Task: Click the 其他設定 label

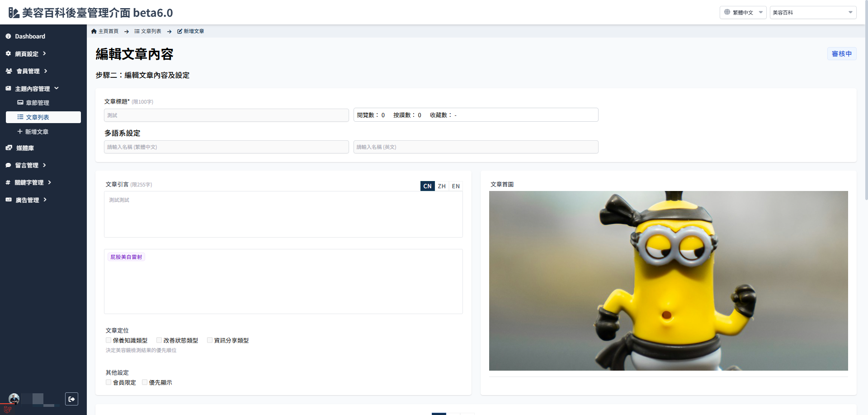Action: pos(117,372)
